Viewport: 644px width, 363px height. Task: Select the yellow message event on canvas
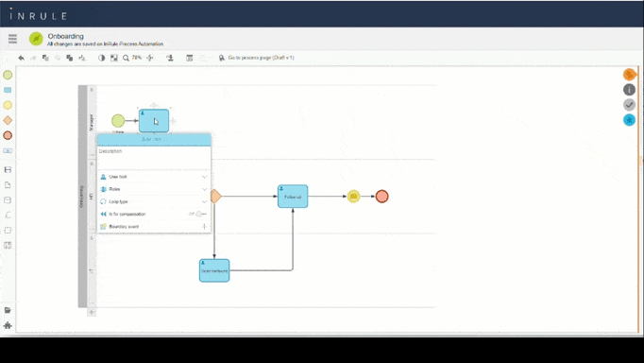click(353, 197)
